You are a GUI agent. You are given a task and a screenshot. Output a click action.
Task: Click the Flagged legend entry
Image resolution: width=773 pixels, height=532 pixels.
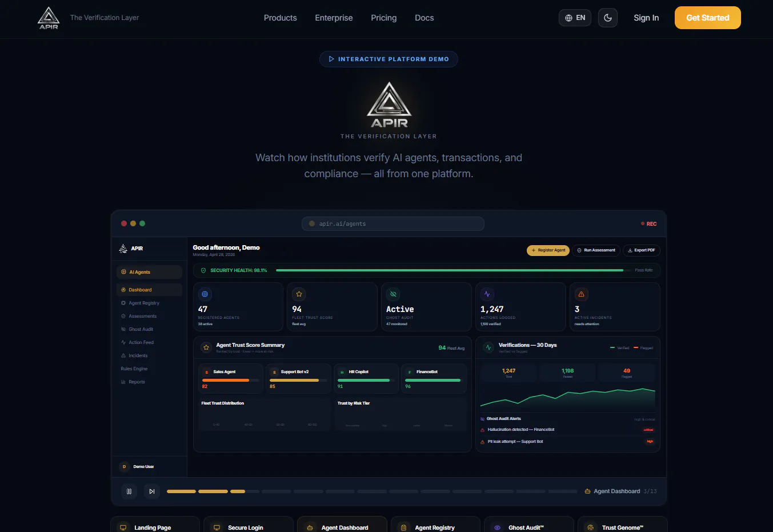pyautogui.click(x=643, y=348)
